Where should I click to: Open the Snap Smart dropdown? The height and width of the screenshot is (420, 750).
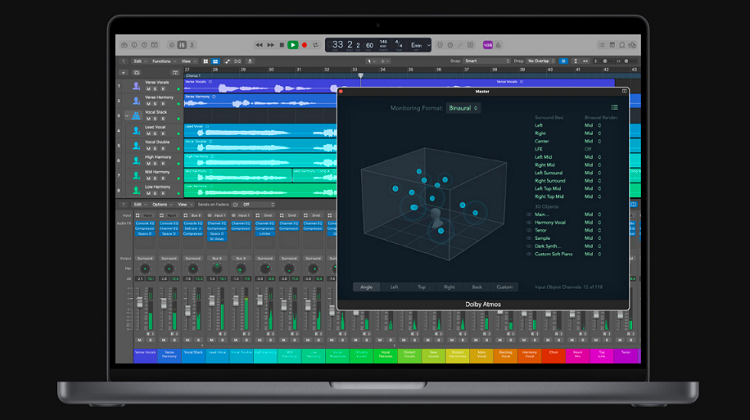tap(486, 61)
